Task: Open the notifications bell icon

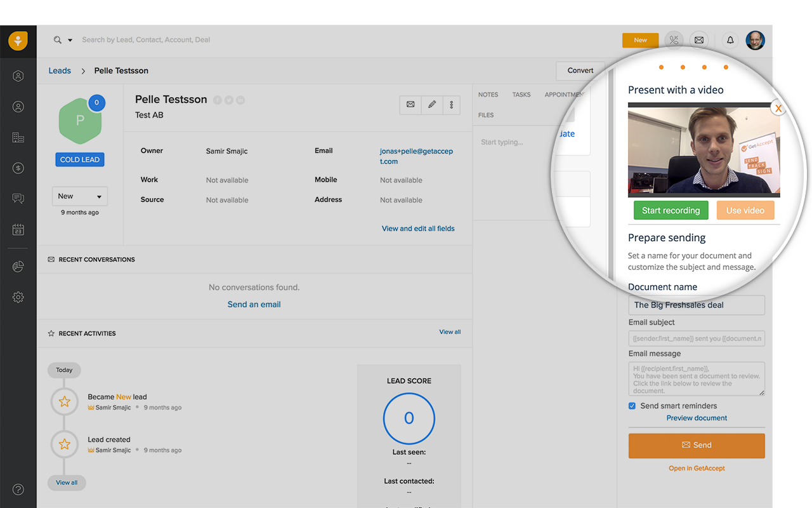Action: click(730, 40)
